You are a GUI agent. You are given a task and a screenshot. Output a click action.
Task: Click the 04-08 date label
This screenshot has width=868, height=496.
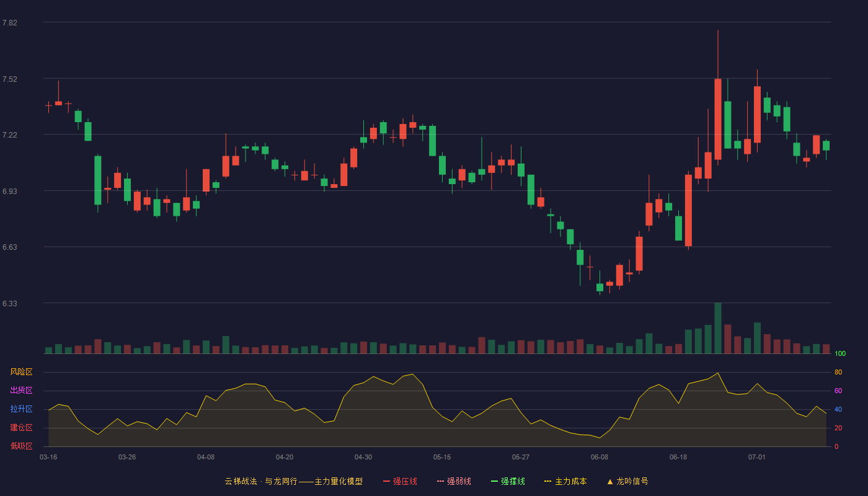click(x=206, y=457)
